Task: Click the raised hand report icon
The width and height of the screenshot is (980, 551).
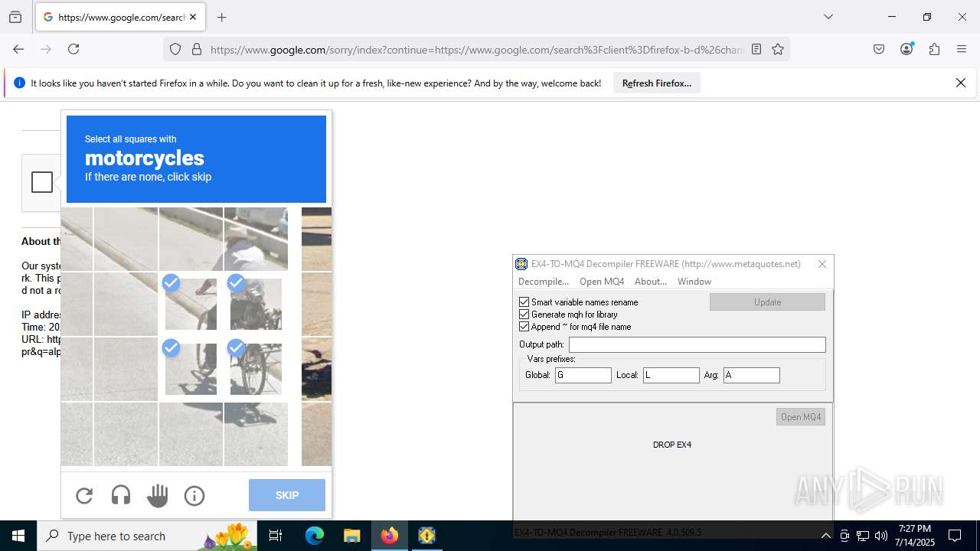Action: click(x=158, y=496)
